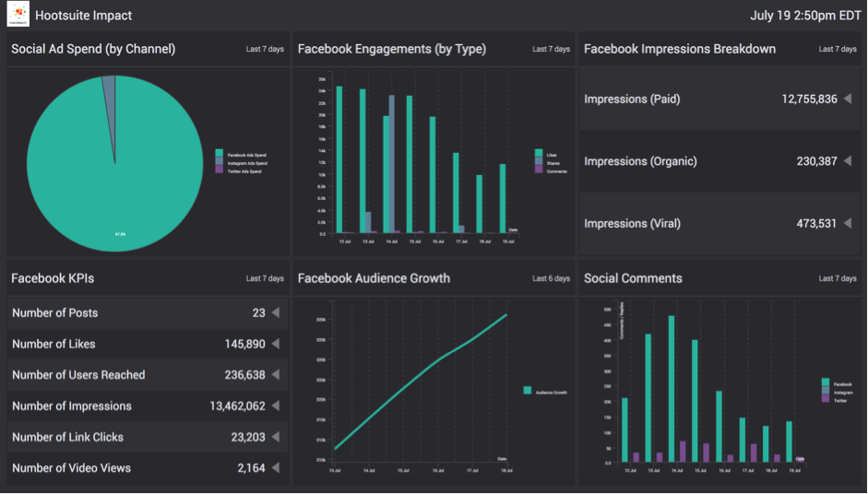
Task: Open the Last 6 days range on Audience Growth
Action: 551,278
